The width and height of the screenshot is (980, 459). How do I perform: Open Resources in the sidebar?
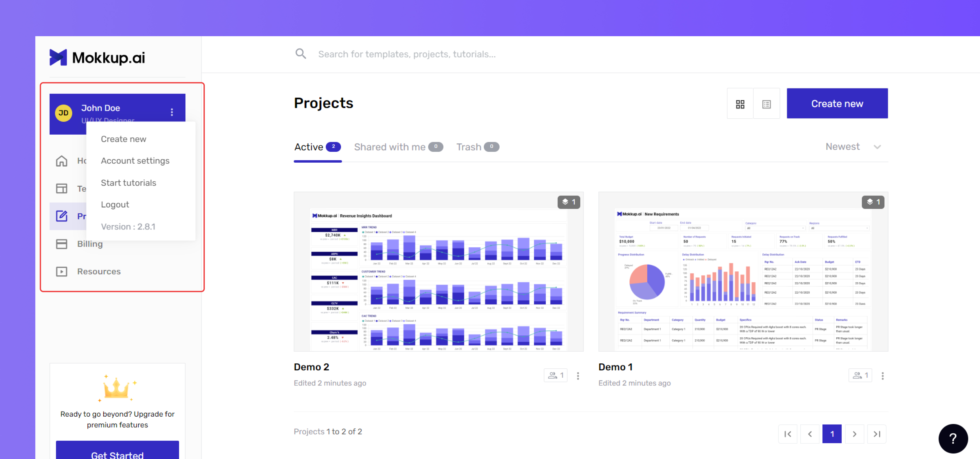(99, 271)
